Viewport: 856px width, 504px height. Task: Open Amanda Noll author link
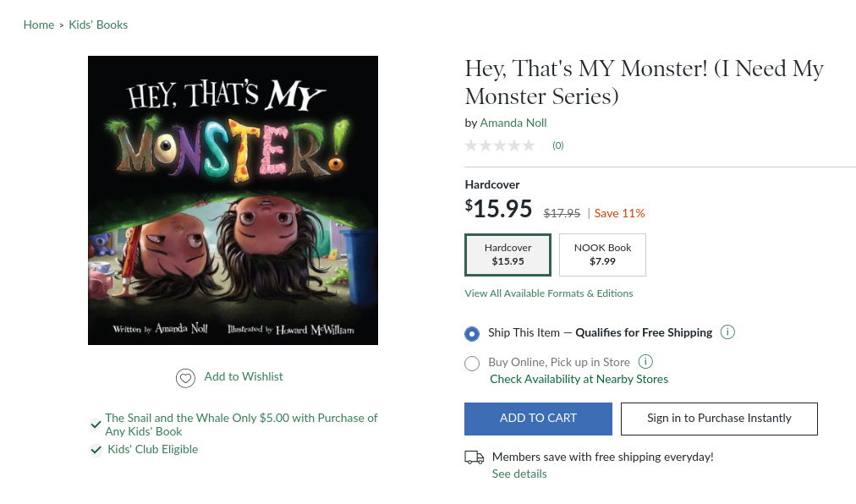[x=513, y=123]
